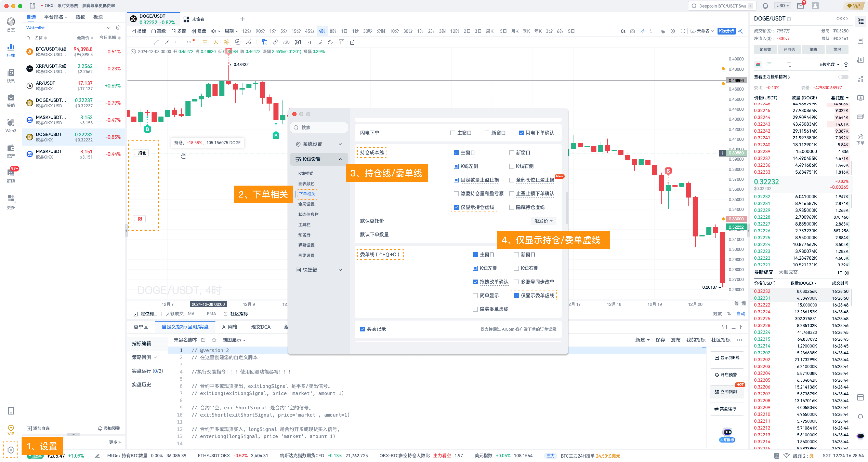Pick the trend line drawing tool
This screenshot has width=868, height=462.
(x=156, y=42)
